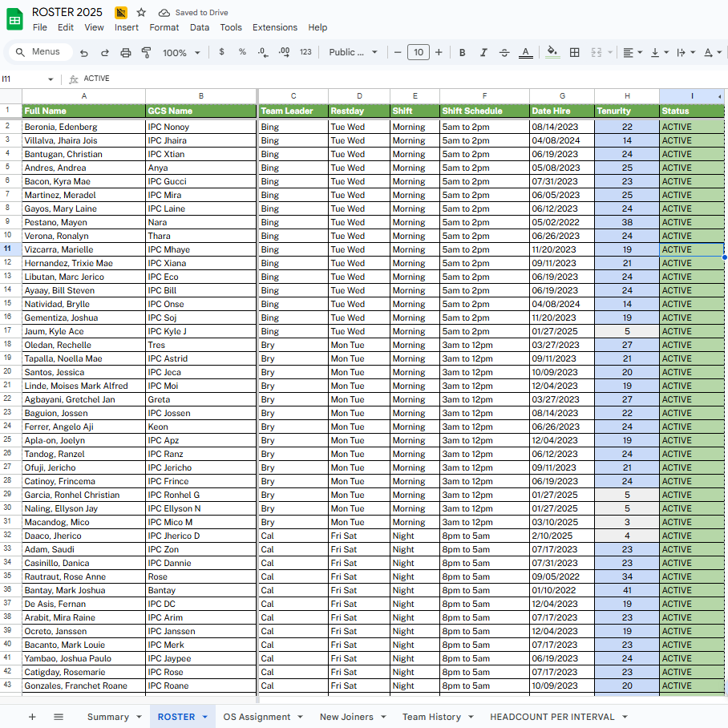The image size is (728, 728).
Task: Show the all sheets list
Action: pos(59,717)
